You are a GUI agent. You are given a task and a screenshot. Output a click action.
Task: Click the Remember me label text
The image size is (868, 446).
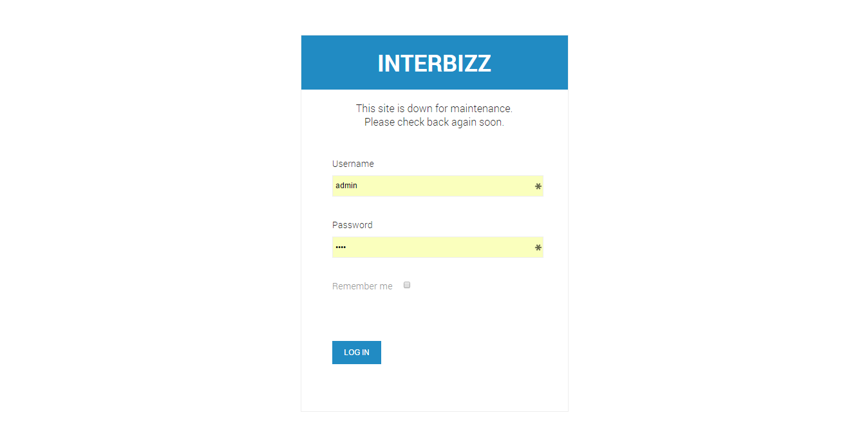click(x=362, y=286)
